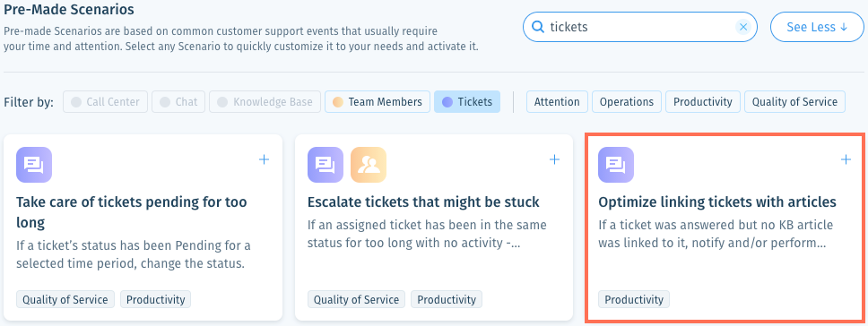Click the purple ticket icon on the pending tickets card

click(34, 165)
